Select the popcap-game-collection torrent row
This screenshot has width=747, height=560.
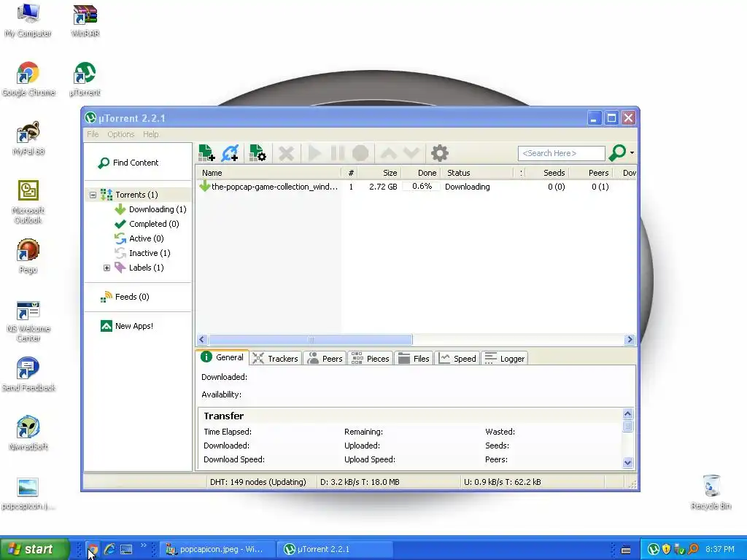416,187
